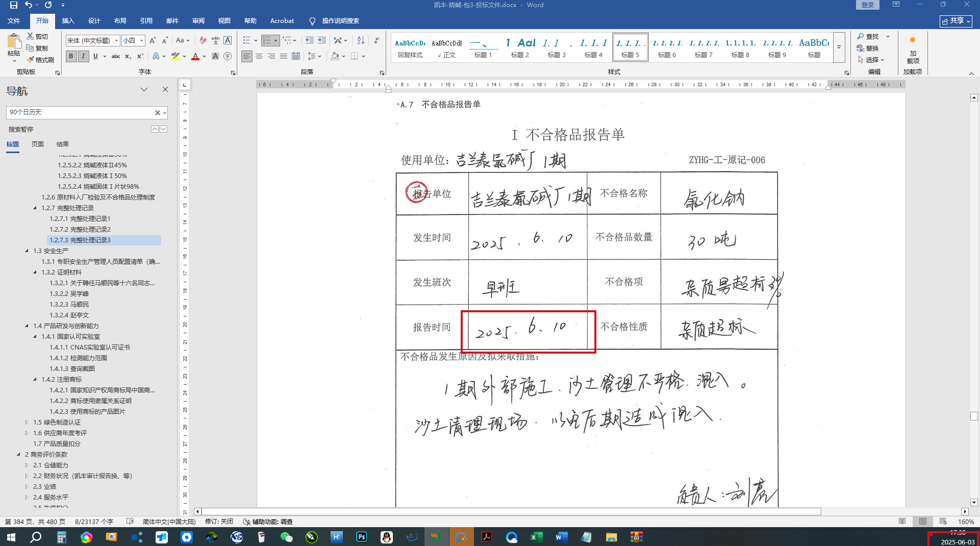Image resolution: width=980 pixels, height=546 pixels.
Task: Click the decrease indent icon
Action: 309,40
